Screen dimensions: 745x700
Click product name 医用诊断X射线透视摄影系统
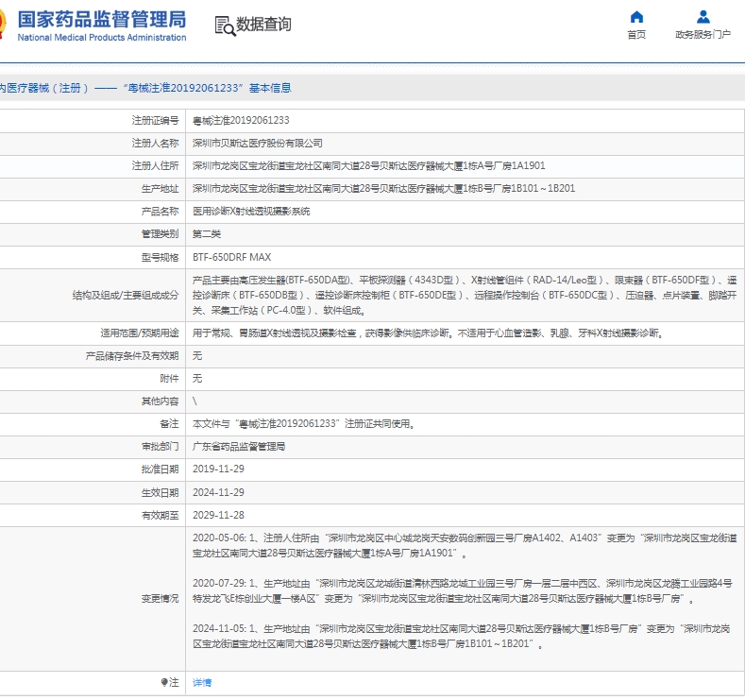251,212
